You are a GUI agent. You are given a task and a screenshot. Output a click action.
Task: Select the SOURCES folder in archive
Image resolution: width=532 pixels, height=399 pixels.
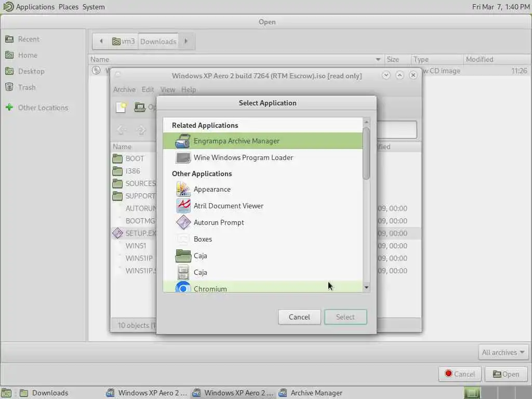134,183
